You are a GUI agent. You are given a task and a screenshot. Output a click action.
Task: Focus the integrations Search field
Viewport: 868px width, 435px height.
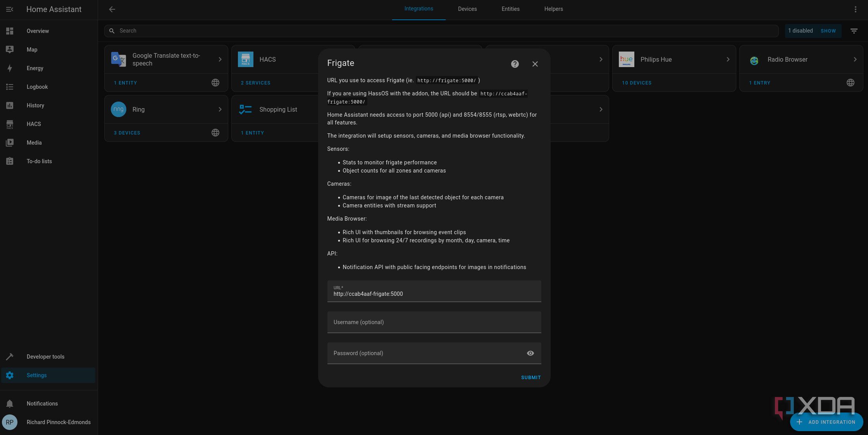point(441,31)
